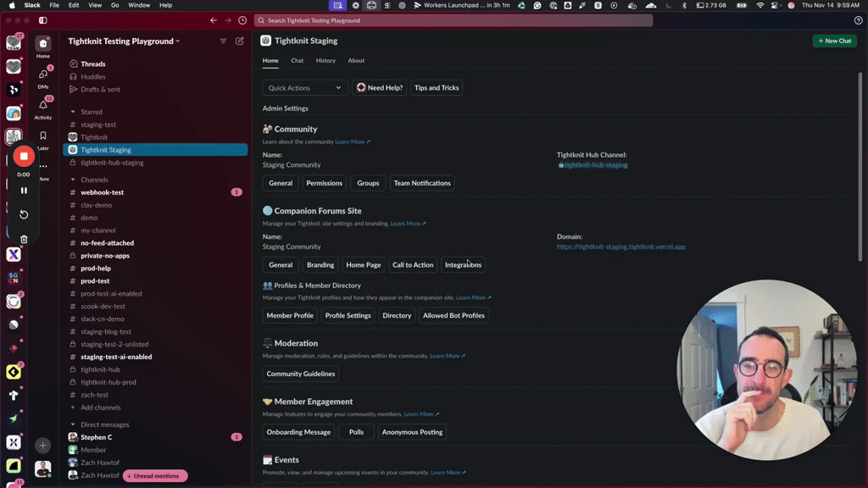Go back using the left arrow
This screenshot has height=488, width=868.
point(214,20)
